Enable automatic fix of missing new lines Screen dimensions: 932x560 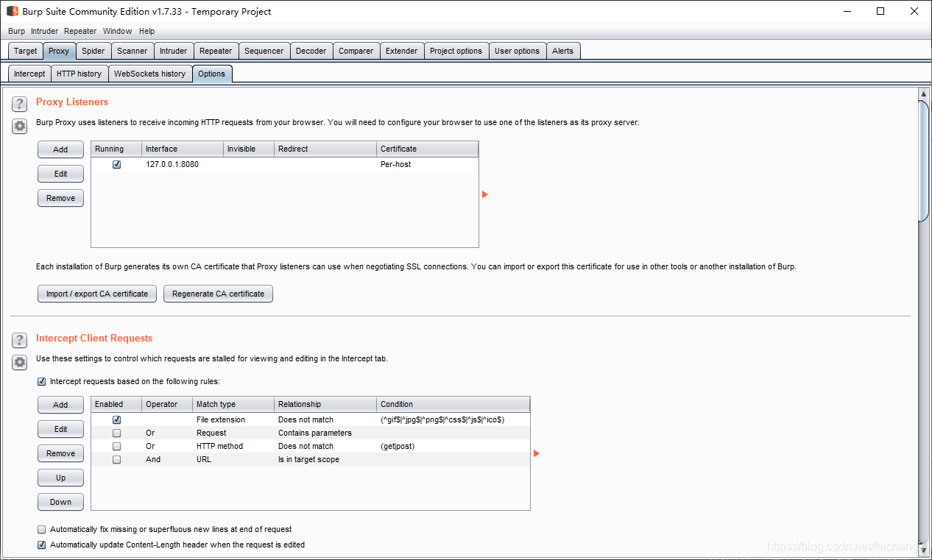pos(42,529)
